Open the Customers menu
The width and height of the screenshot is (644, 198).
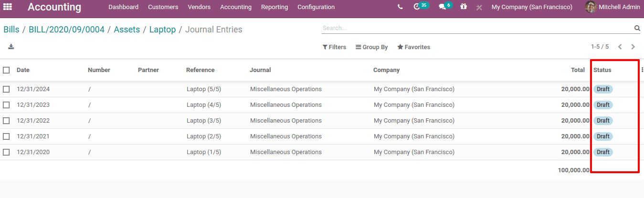(x=163, y=7)
